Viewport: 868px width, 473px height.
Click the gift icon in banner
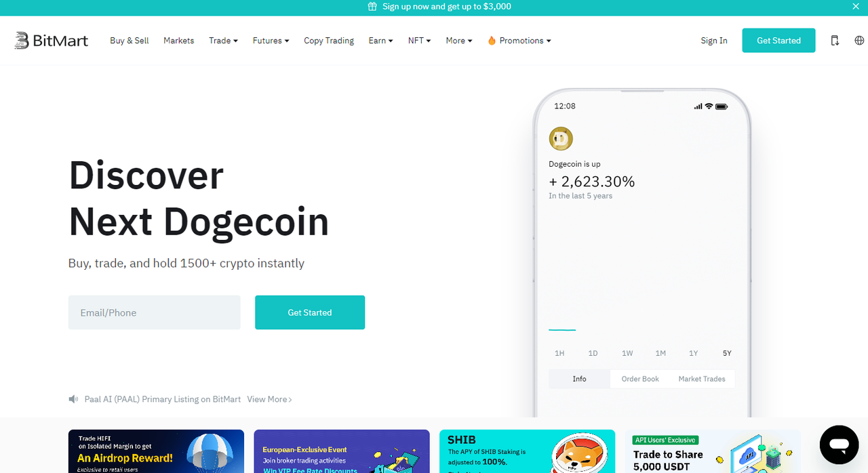[x=372, y=6]
